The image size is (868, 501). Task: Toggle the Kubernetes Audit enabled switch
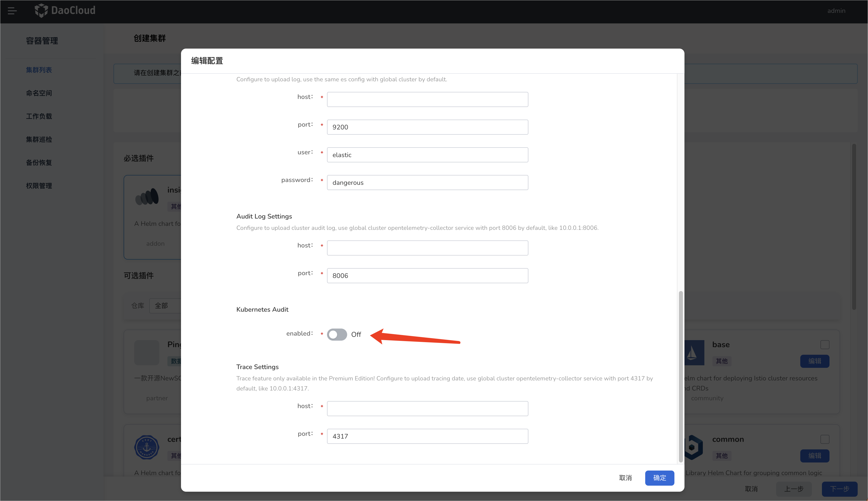pyautogui.click(x=337, y=334)
